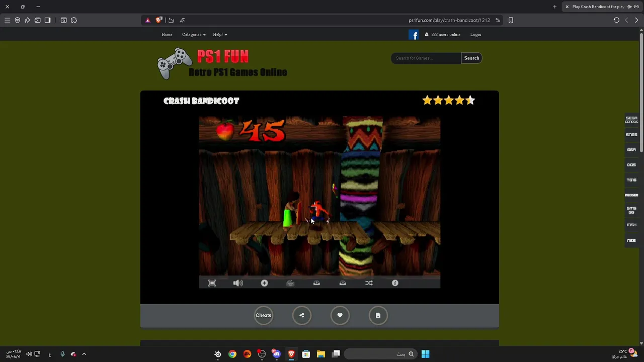
Task: Open NEOGEO sidebar link
Action: [631, 195]
